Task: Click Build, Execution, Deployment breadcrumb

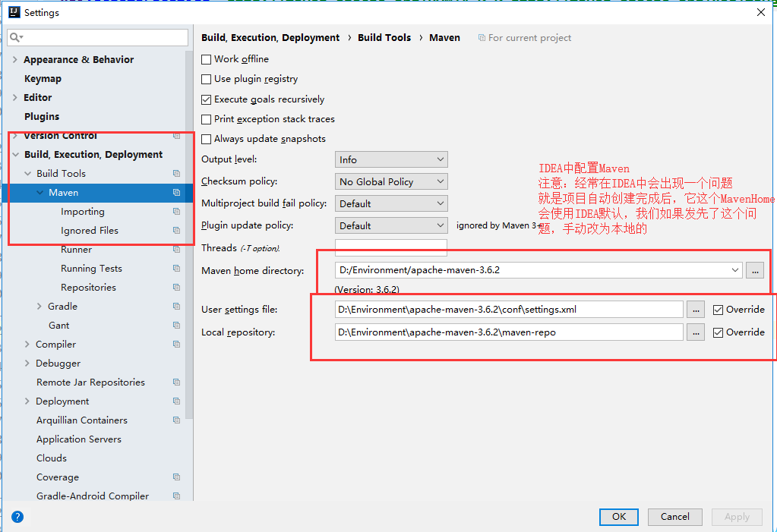Action: [270, 38]
